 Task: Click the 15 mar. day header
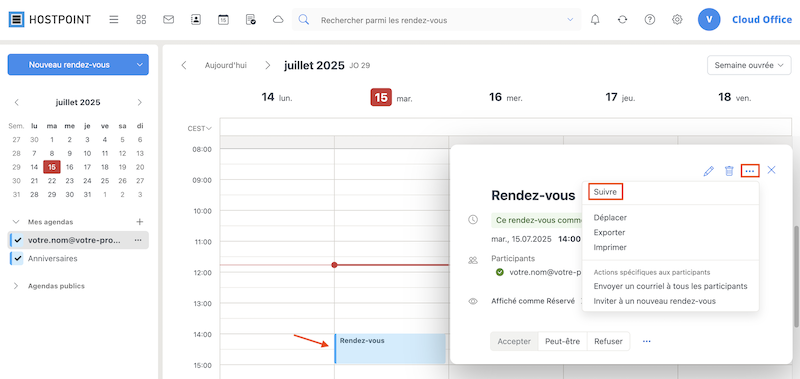click(x=391, y=97)
